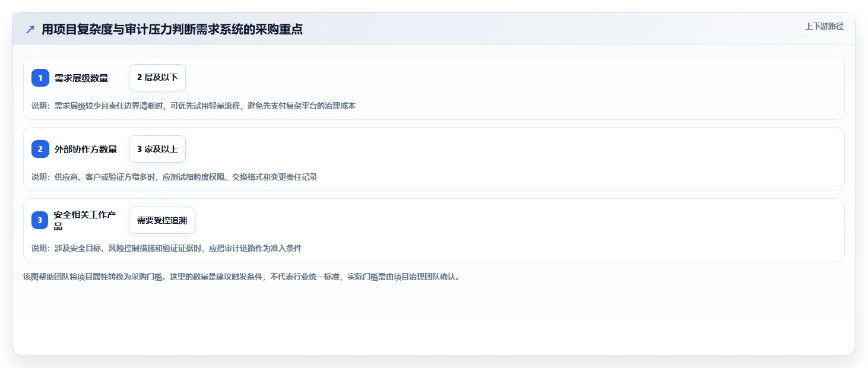Click the description starting 说明：供应商、客户
The image size is (868, 368).
(x=175, y=177)
